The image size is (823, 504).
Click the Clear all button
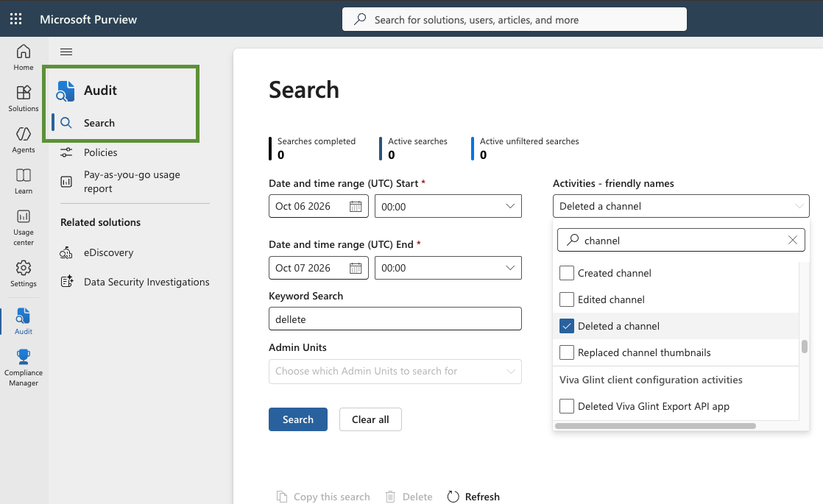(370, 419)
